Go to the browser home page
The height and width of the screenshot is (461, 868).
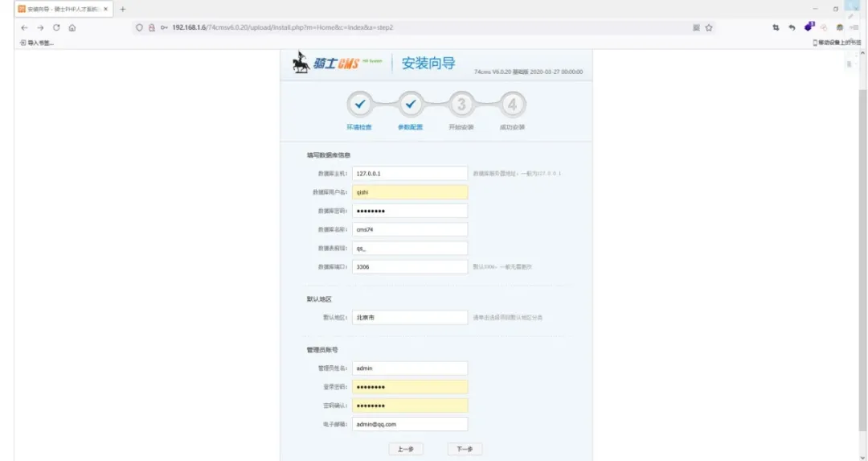pyautogui.click(x=72, y=27)
